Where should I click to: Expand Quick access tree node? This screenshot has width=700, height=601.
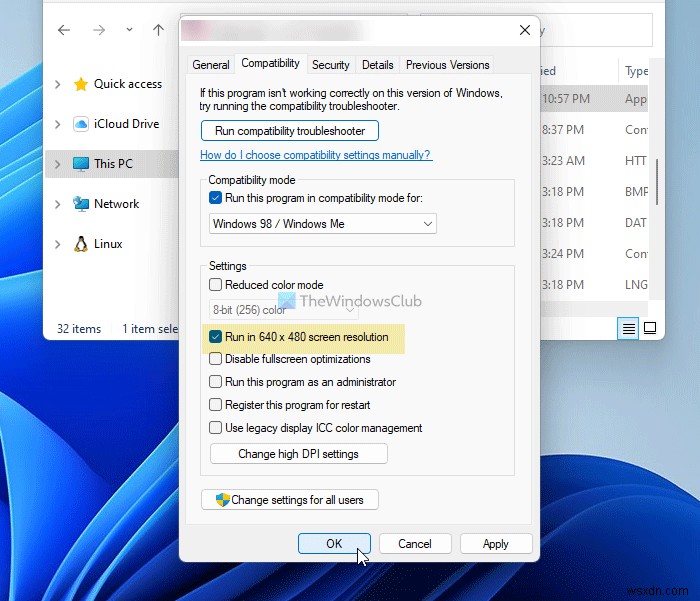click(58, 84)
